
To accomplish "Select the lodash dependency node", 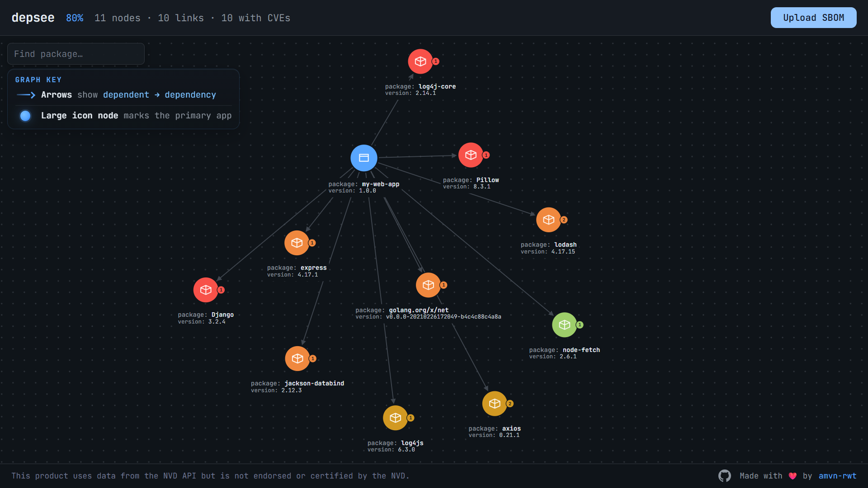I will (x=549, y=220).
